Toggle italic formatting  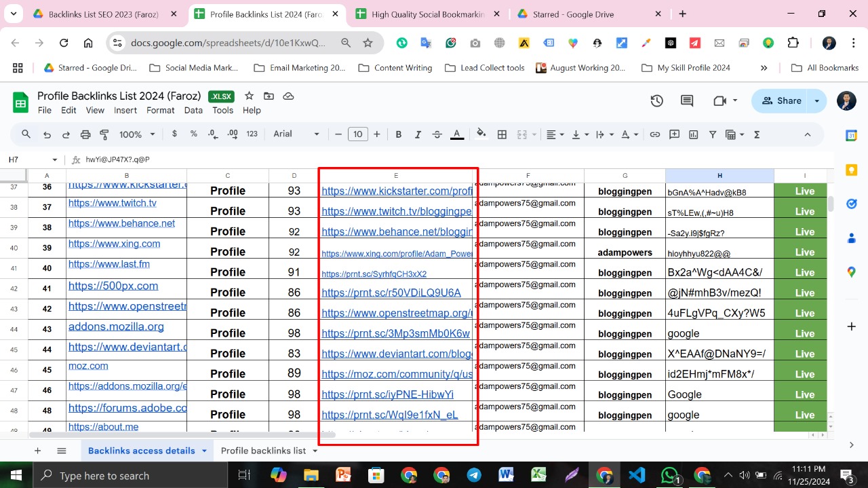[x=418, y=134]
